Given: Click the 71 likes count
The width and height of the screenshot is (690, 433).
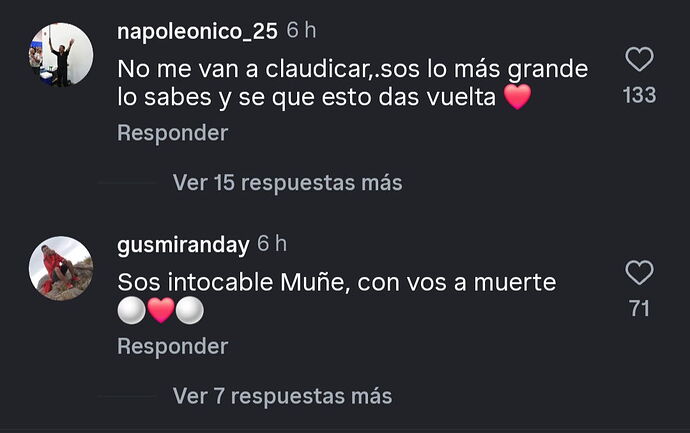Looking at the screenshot, I should [639, 309].
